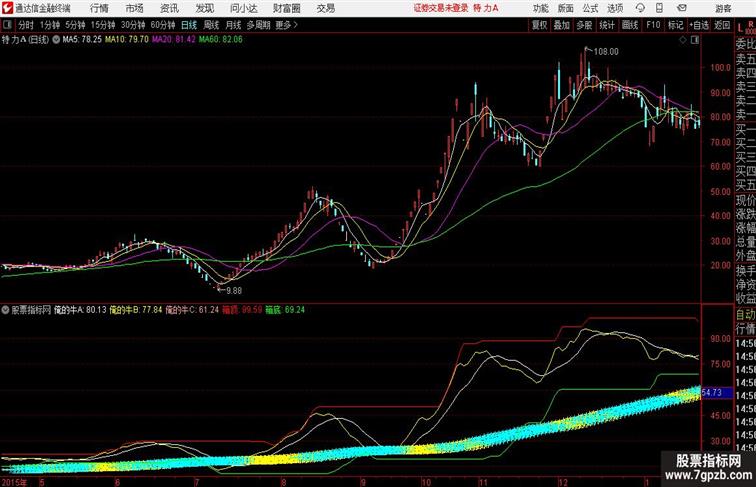
Task: Open the mail envelope icon
Action: tap(682, 8)
